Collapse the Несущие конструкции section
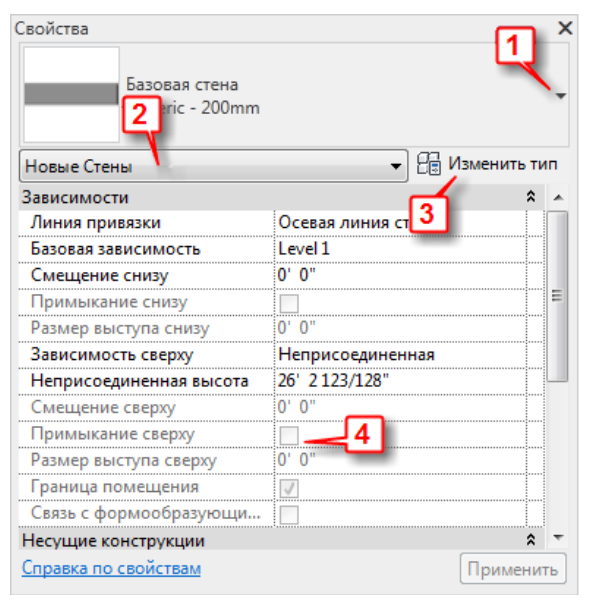 (x=531, y=540)
